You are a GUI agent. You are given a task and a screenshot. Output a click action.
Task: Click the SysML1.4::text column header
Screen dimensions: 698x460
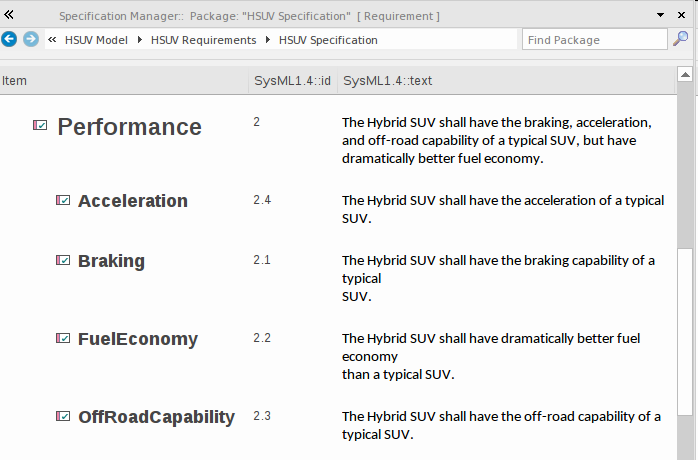tap(388, 80)
